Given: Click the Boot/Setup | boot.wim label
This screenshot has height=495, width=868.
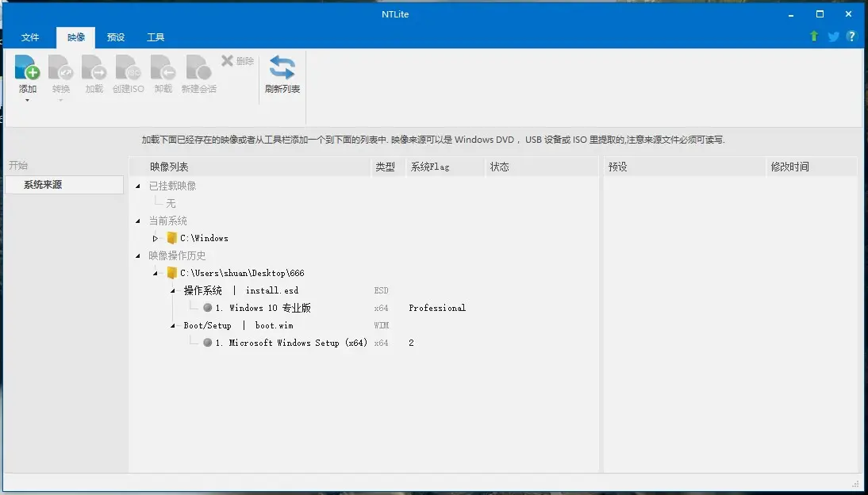Looking at the screenshot, I should [x=239, y=325].
